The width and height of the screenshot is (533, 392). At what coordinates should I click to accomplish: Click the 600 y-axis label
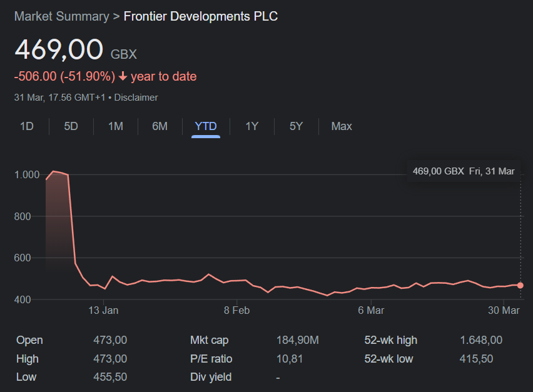23,258
